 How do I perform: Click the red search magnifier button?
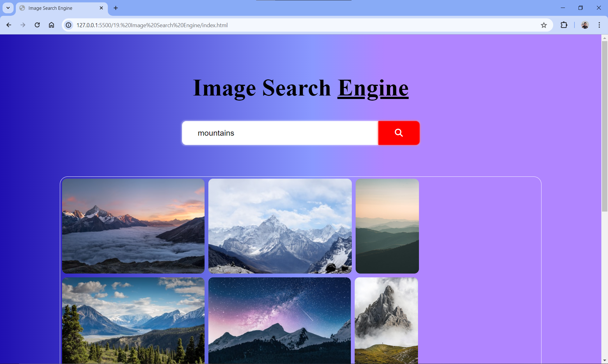(399, 133)
